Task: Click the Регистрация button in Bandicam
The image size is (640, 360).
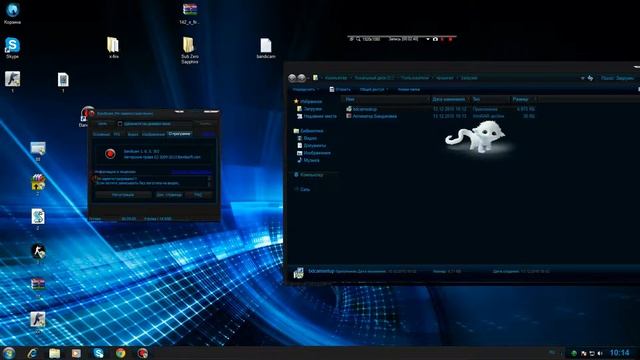Action: tap(123, 195)
